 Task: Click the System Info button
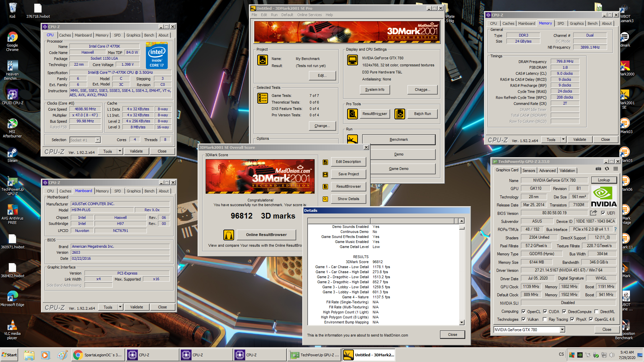pyautogui.click(x=375, y=90)
